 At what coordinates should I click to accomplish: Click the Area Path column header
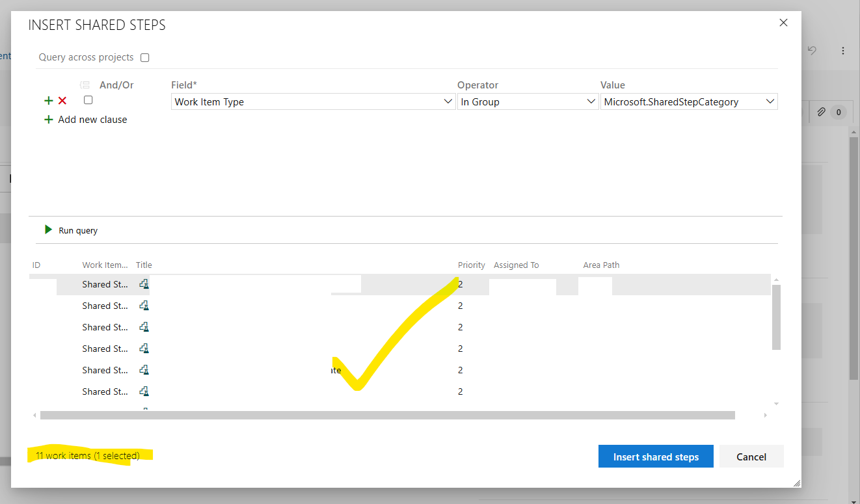point(601,265)
